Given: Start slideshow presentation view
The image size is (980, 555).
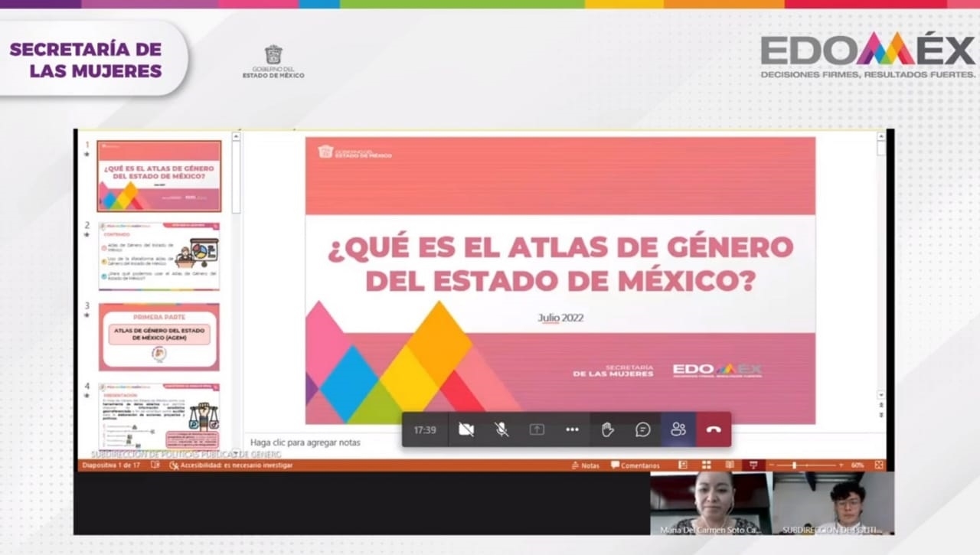Looking at the screenshot, I should click(753, 465).
